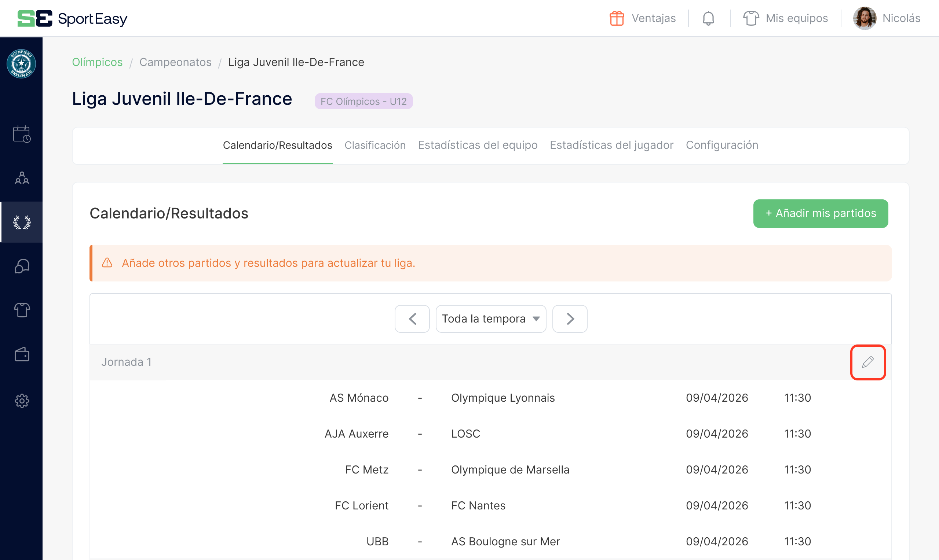This screenshot has width=939, height=560.
Task: Click the 11:30 time in AJA Auxerre row
Action: click(797, 434)
